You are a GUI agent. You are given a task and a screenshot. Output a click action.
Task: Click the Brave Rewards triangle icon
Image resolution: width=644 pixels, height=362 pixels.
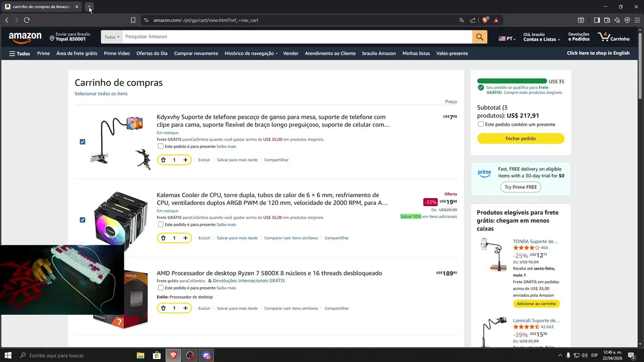[496, 20]
